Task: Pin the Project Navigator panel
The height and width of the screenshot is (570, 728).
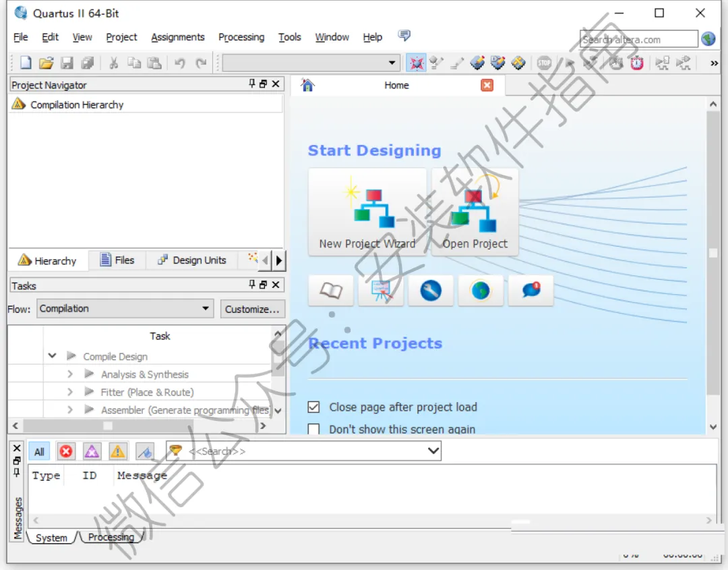Action: (251, 84)
